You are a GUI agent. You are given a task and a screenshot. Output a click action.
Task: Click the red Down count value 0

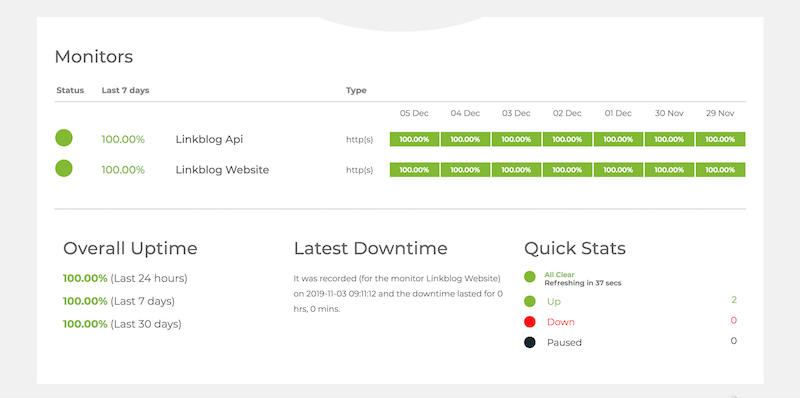tap(734, 320)
